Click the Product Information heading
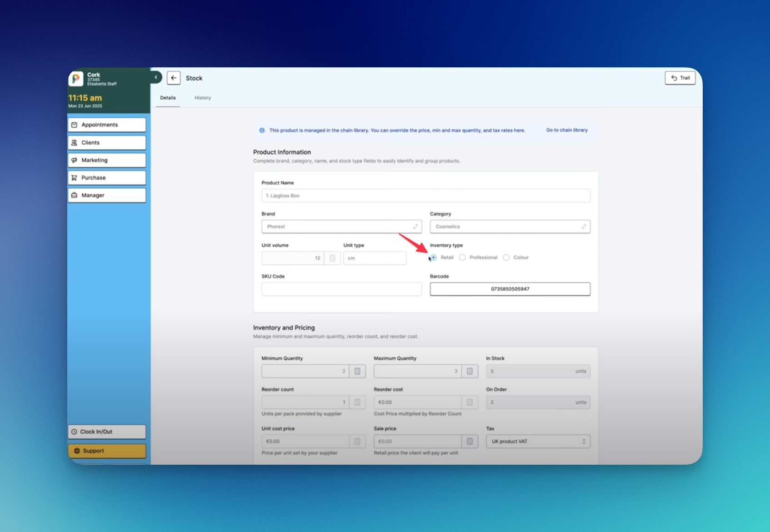Image resolution: width=770 pixels, height=532 pixels. coord(282,152)
